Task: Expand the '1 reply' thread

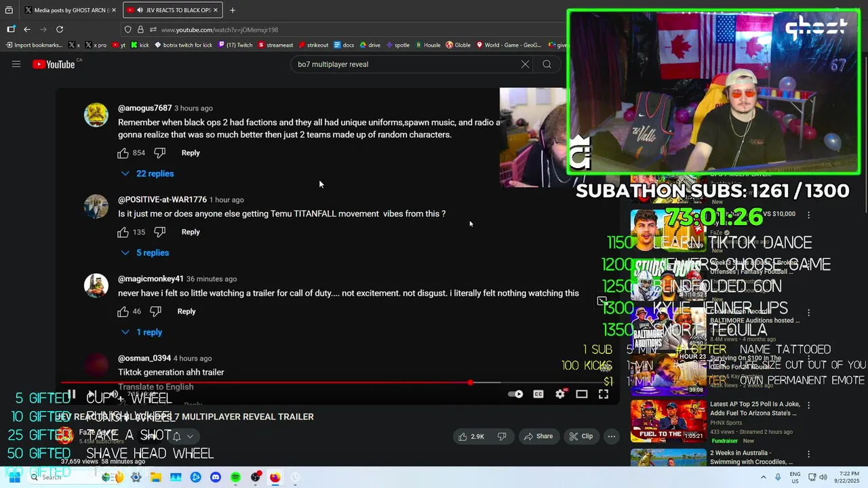Action: 142,332
